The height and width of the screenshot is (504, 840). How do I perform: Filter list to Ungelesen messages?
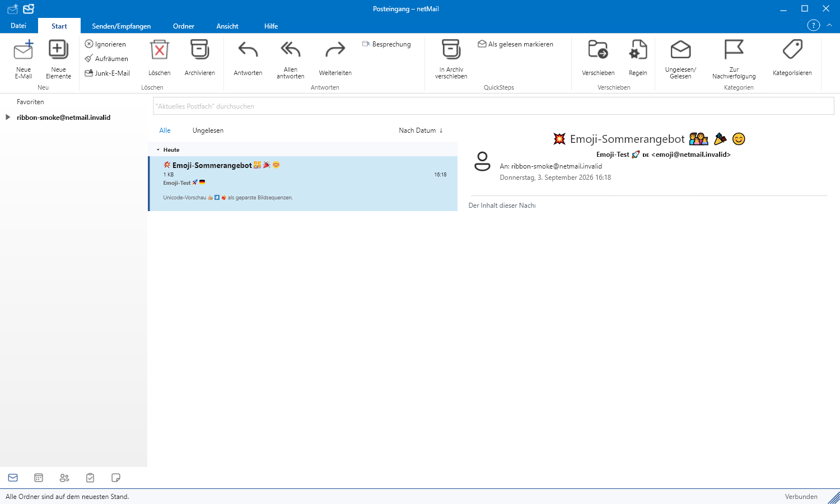pyautogui.click(x=208, y=130)
